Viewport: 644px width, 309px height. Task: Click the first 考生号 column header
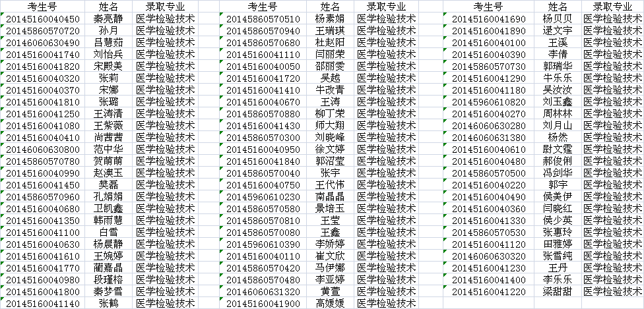point(42,7)
